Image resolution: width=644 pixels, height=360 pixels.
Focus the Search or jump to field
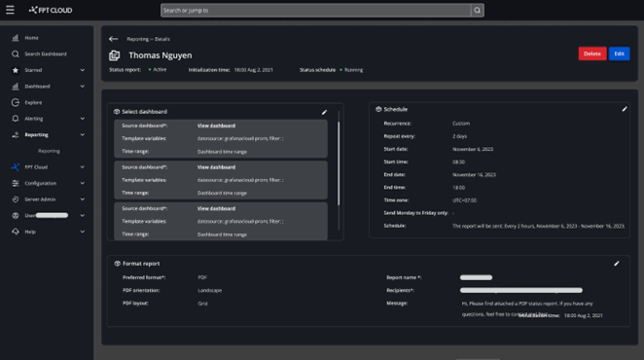(x=315, y=11)
